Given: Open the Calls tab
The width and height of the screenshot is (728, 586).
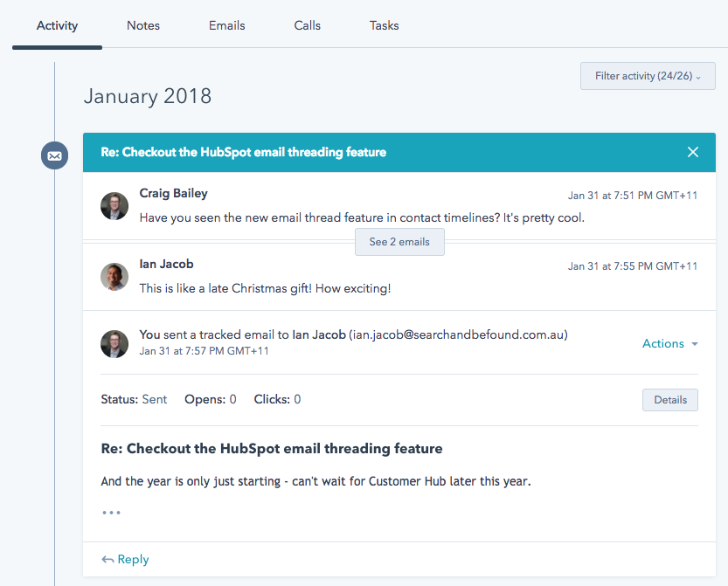Looking at the screenshot, I should click(x=308, y=25).
